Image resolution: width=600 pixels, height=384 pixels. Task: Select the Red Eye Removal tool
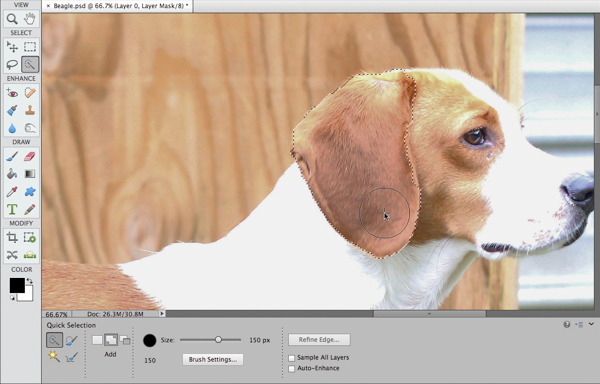point(12,93)
